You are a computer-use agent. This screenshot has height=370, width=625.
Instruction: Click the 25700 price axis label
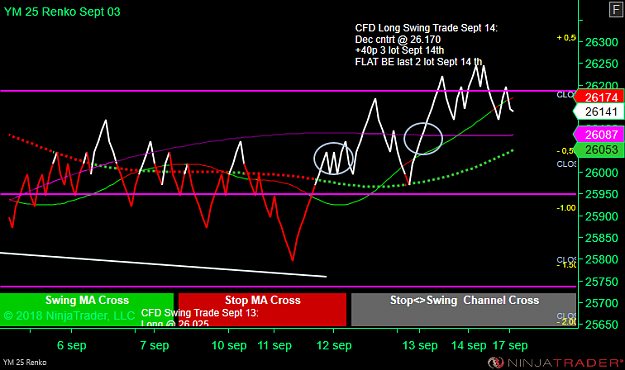pos(601,303)
